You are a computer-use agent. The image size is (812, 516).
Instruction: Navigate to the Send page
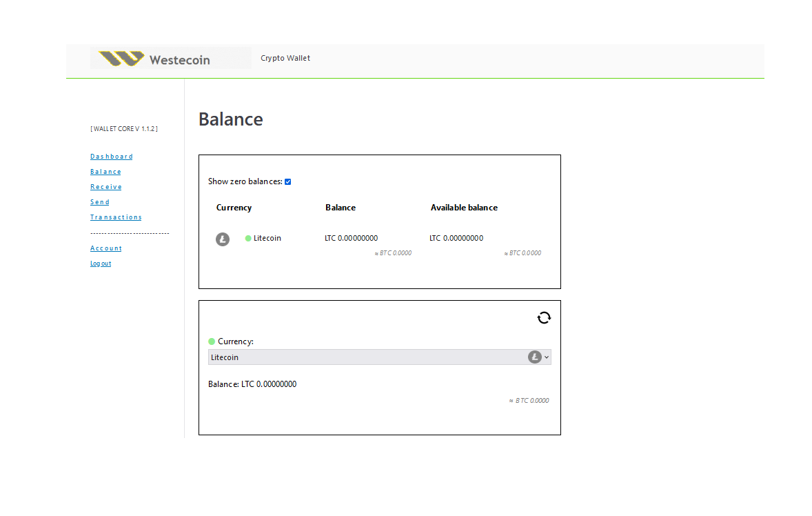100,202
